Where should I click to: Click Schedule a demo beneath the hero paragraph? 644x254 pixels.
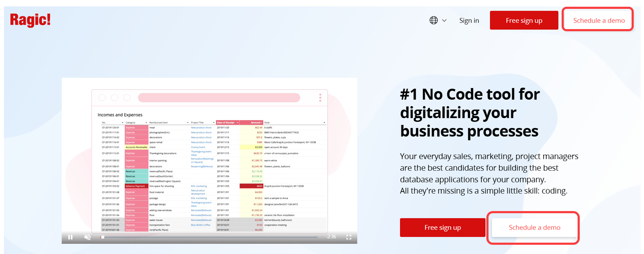tap(534, 227)
